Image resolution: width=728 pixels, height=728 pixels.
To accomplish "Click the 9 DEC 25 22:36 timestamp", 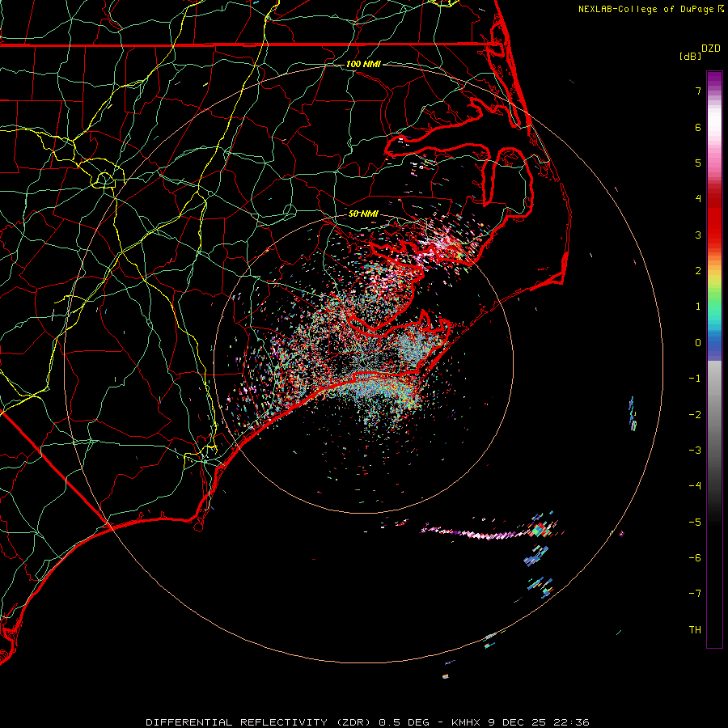I will 539,722.
